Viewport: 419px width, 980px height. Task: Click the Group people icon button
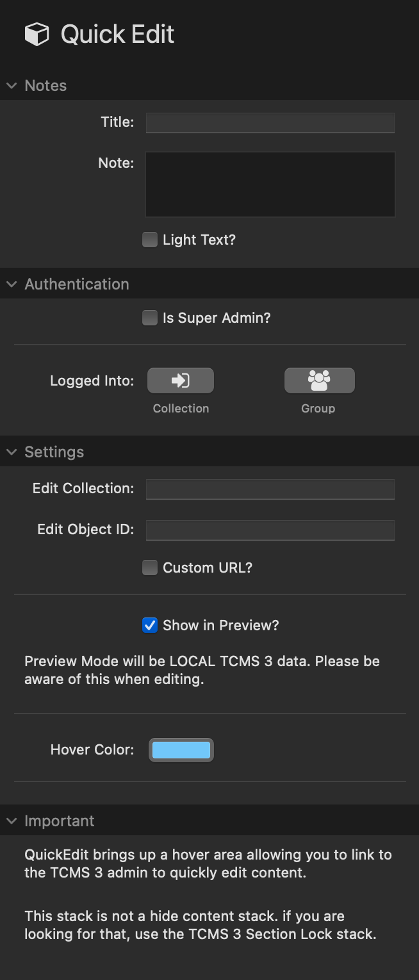point(319,380)
